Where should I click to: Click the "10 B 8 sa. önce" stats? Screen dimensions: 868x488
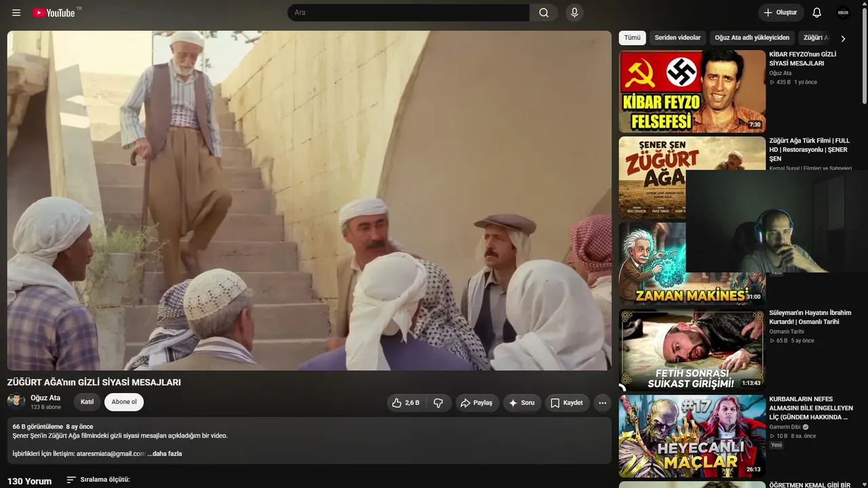click(793, 436)
